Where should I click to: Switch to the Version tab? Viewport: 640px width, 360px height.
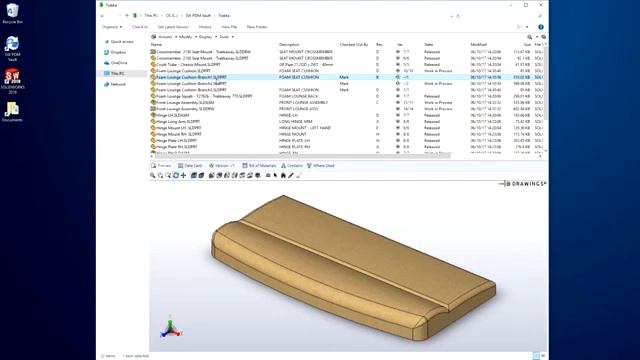tap(222, 166)
